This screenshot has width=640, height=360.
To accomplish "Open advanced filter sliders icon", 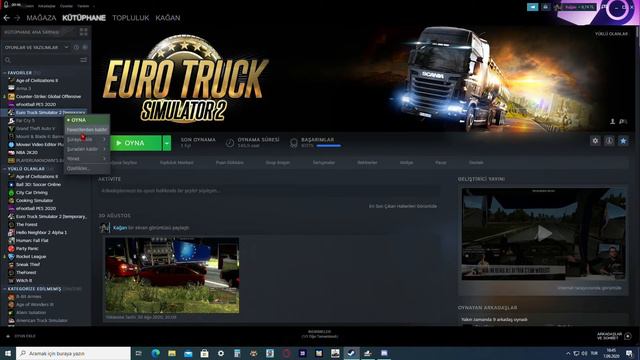I will pos(84,60).
